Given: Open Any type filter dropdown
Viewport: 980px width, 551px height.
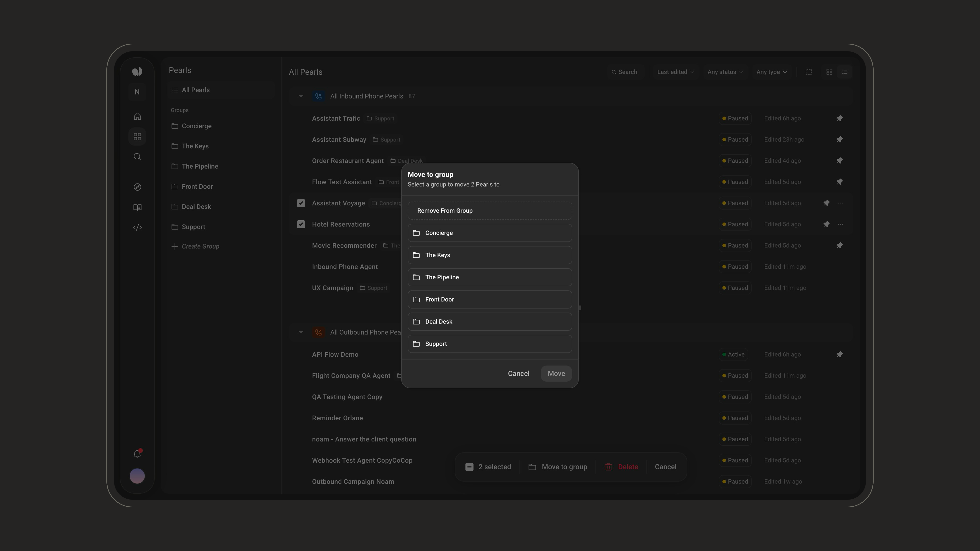Looking at the screenshot, I should pos(772,72).
